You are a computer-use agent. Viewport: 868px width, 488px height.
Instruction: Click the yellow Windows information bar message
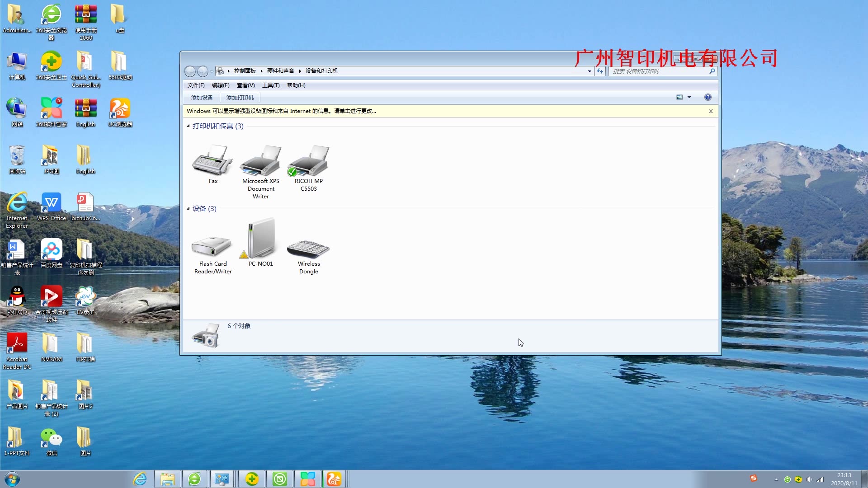pos(281,111)
